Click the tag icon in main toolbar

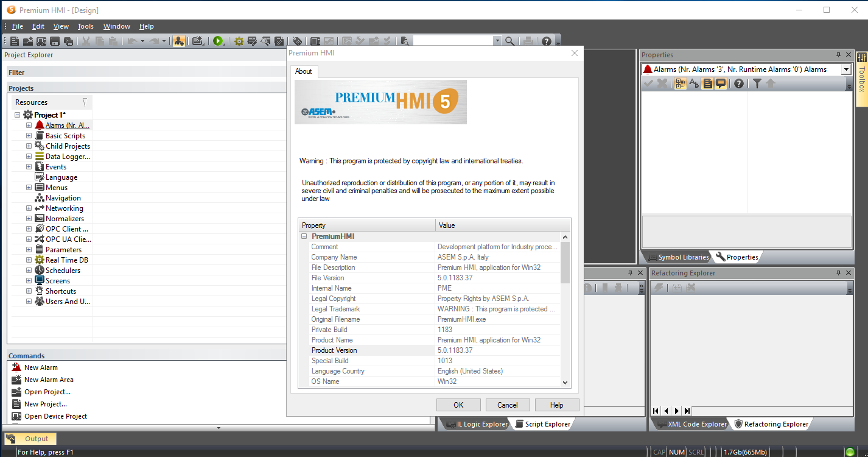297,41
